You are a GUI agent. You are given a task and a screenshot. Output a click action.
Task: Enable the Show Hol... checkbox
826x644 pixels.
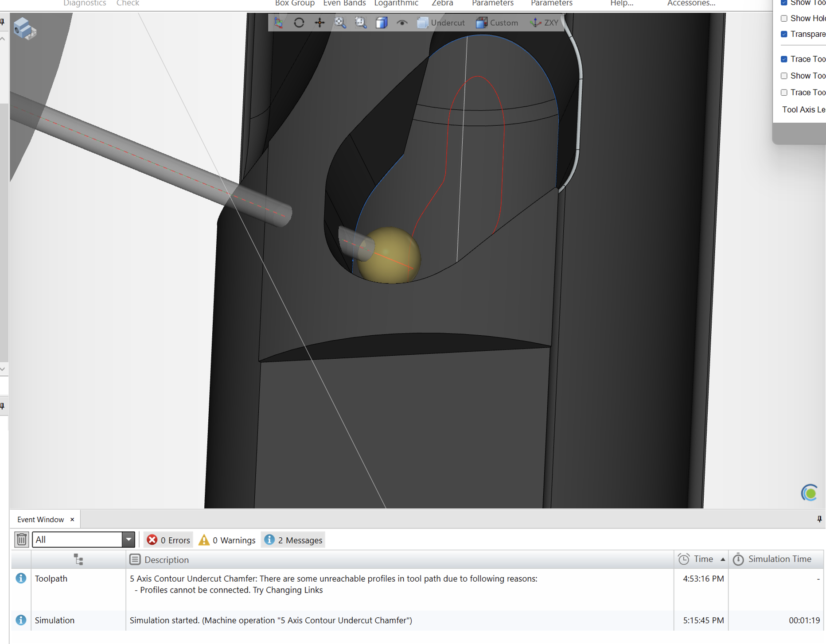tap(784, 18)
